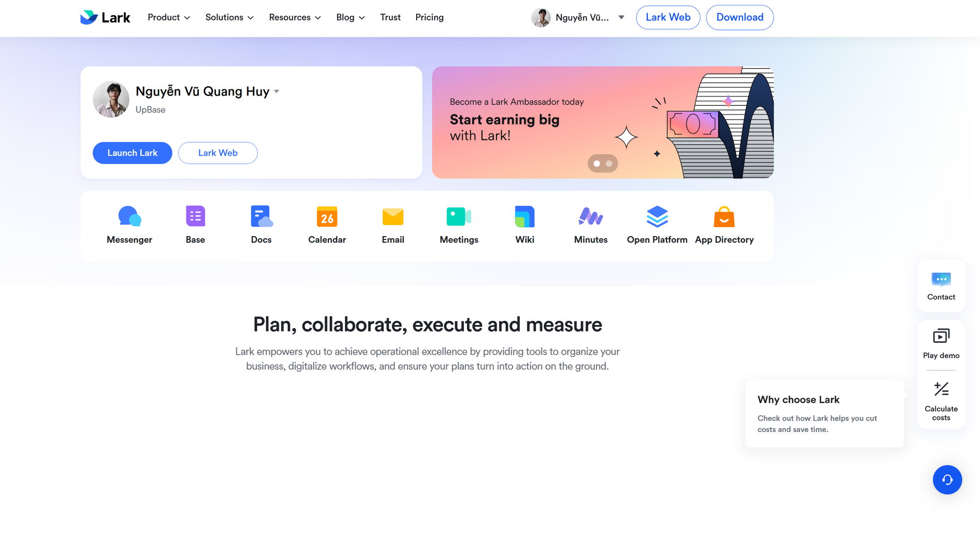Expand the Solutions dropdown menu
980x551 pixels.
pyautogui.click(x=229, y=17)
